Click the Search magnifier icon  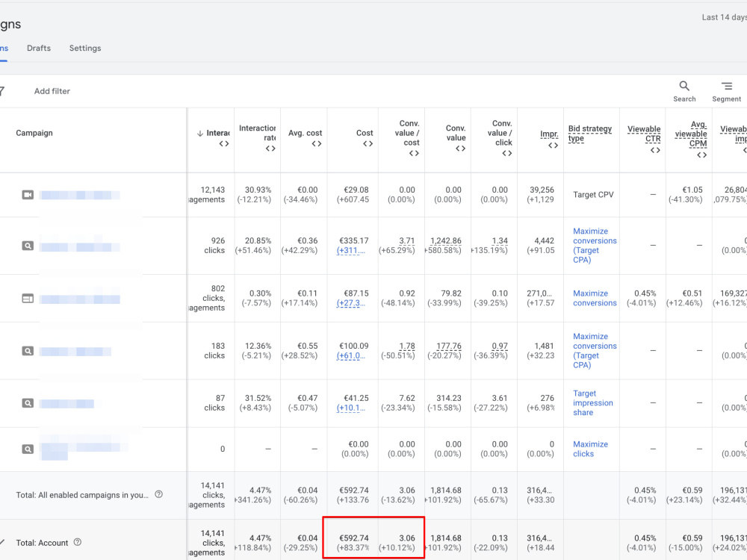click(684, 86)
